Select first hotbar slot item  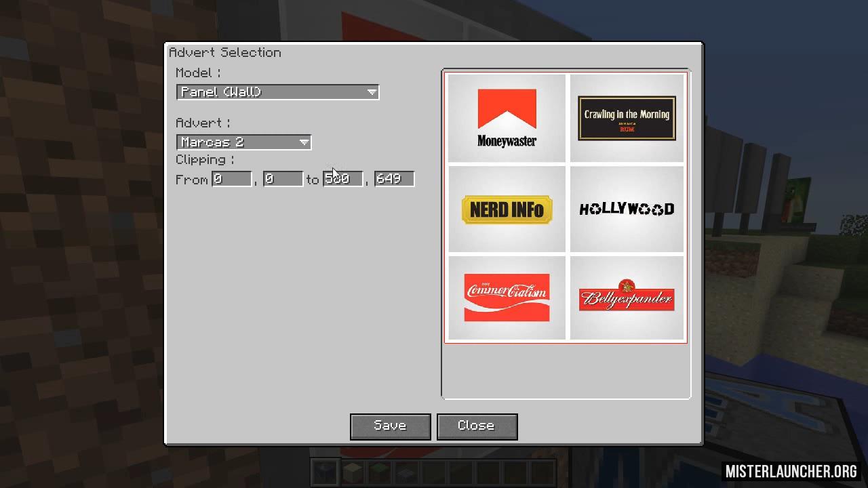pyautogui.click(x=324, y=472)
